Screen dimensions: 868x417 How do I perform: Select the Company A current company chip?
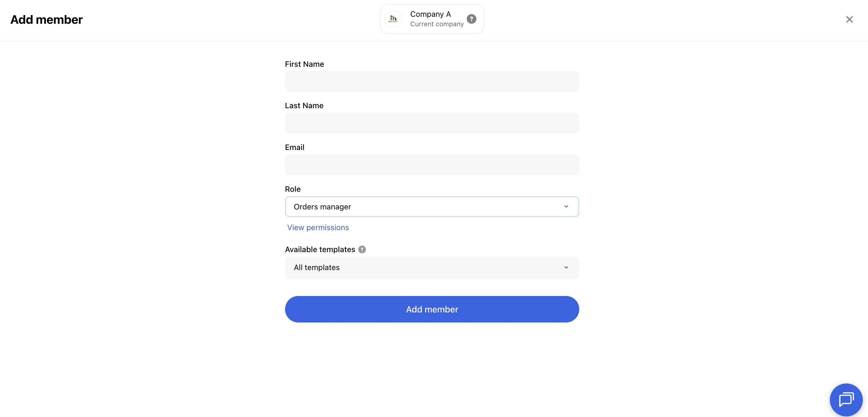point(432,19)
